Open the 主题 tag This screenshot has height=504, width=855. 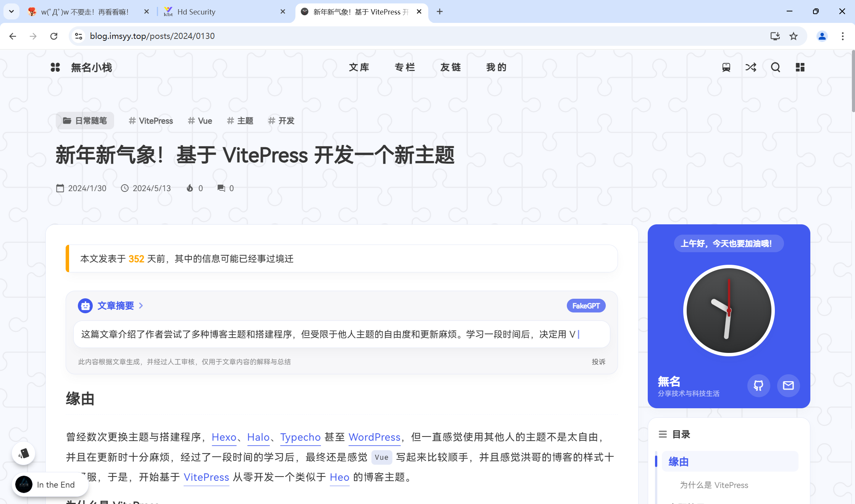coord(240,121)
